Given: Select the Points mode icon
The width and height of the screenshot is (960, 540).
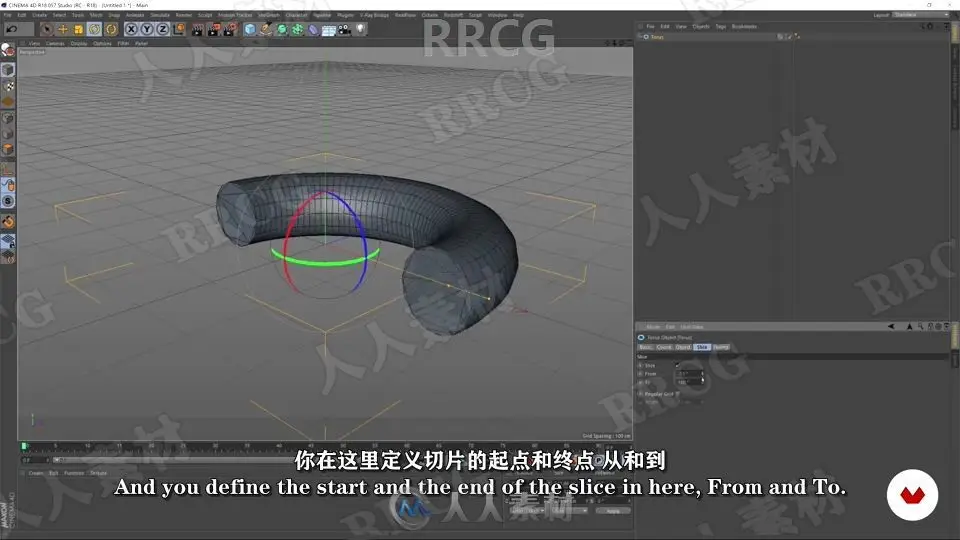Looking at the screenshot, I should (8, 118).
